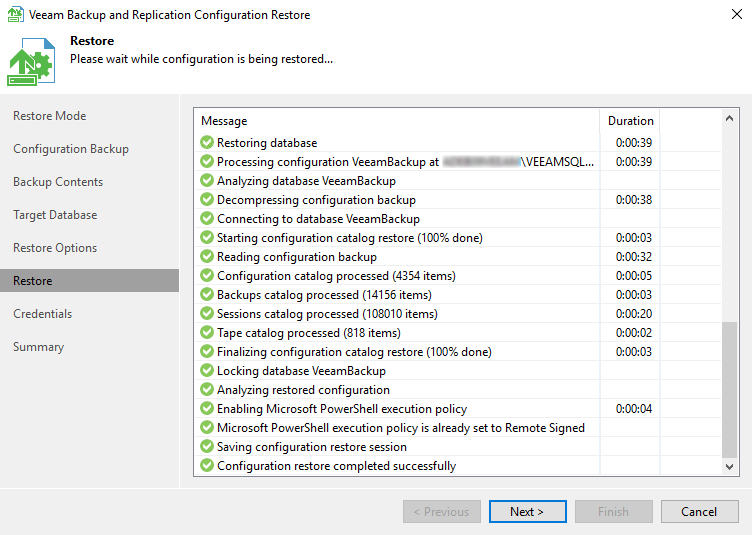Switch to the Credentials step
This screenshot has height=535, width=752.
coord(43,314)
